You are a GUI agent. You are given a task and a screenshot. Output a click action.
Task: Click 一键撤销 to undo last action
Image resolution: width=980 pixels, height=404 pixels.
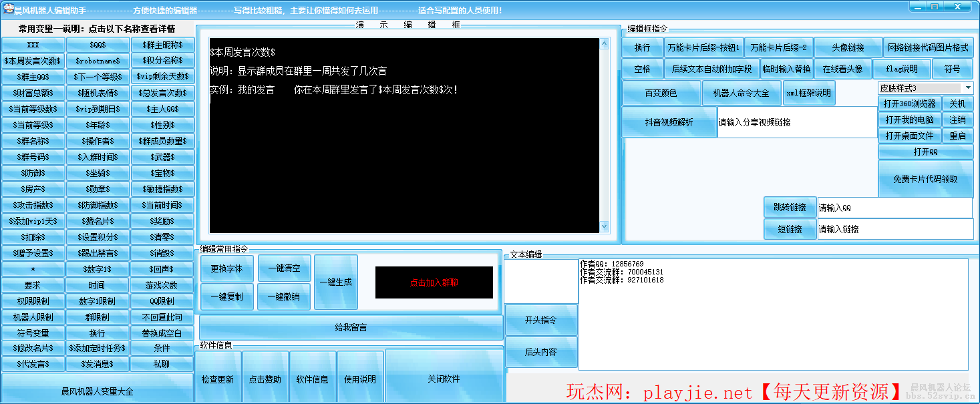[x=283, y=296]
